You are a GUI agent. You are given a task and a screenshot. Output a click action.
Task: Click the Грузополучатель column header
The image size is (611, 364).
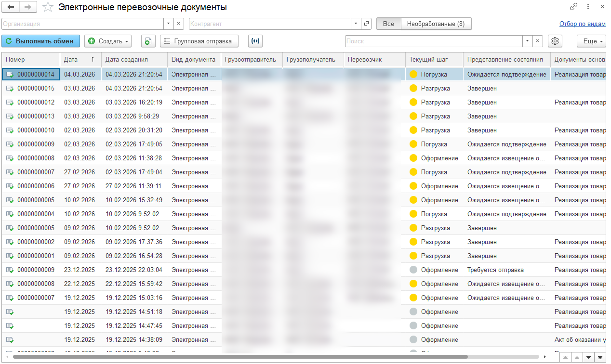click(x=313, y=60)
